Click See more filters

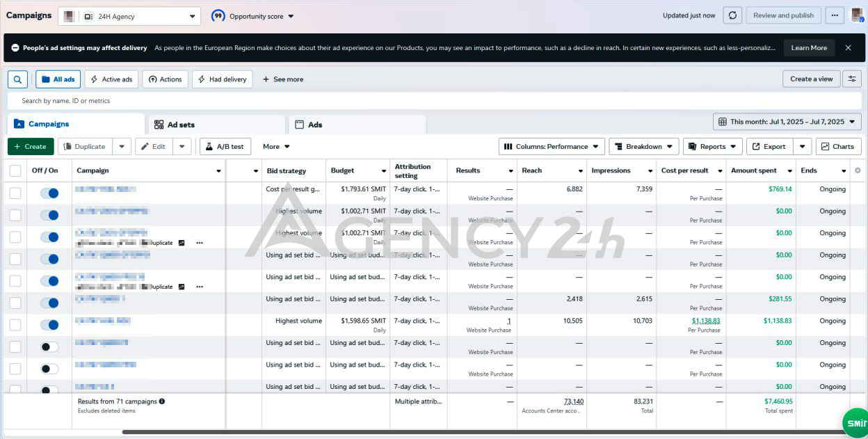(x=282, y=79)
